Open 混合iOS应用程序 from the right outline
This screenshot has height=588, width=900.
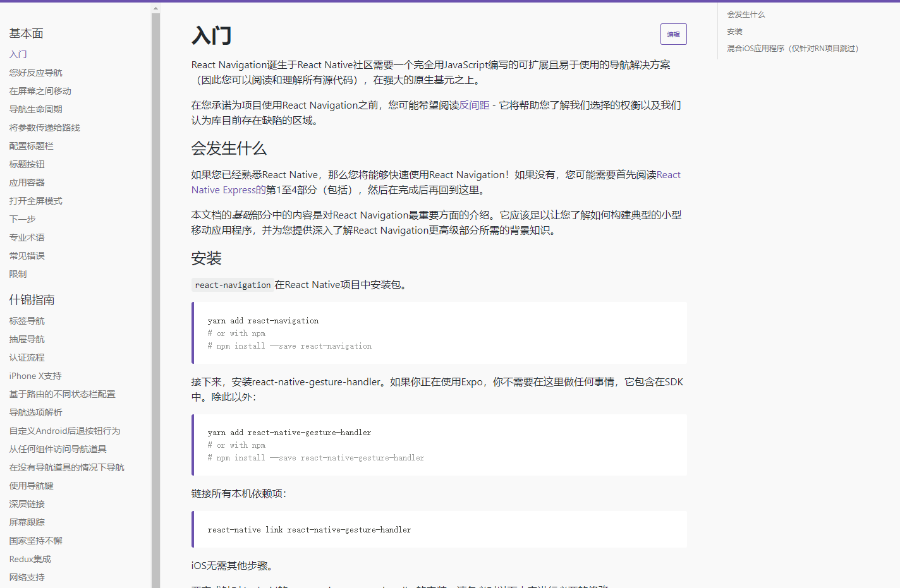[792, 47]
